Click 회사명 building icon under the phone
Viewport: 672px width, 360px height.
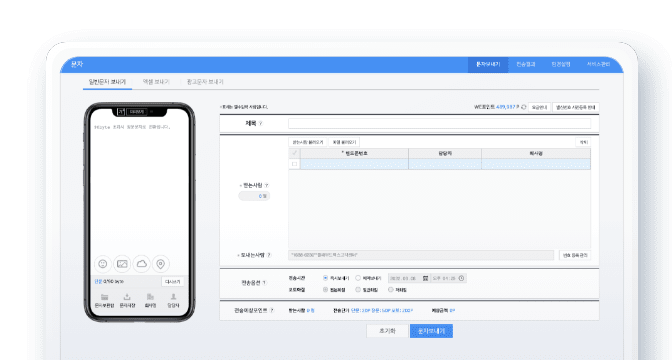[150, 297]
